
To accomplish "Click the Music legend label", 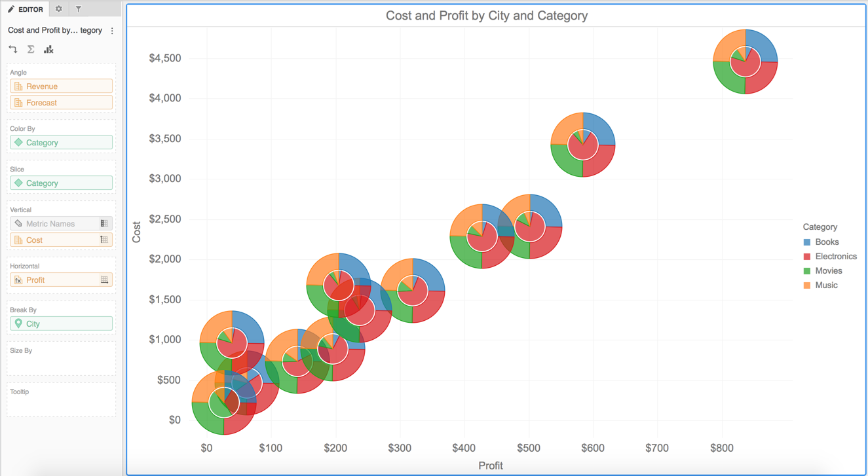I will 826,285.
